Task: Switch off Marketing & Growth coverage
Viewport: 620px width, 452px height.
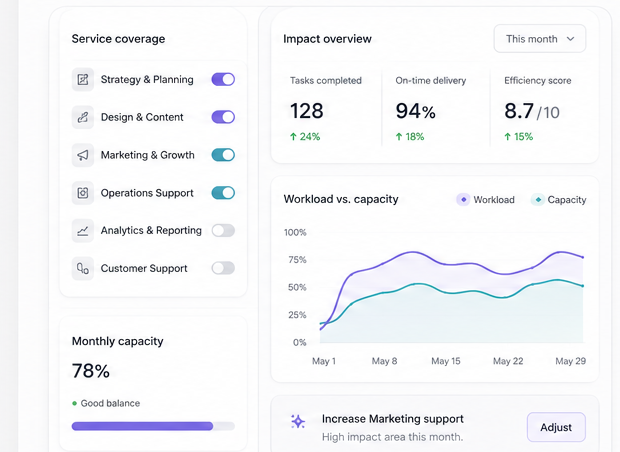Action: pos(223,155)
